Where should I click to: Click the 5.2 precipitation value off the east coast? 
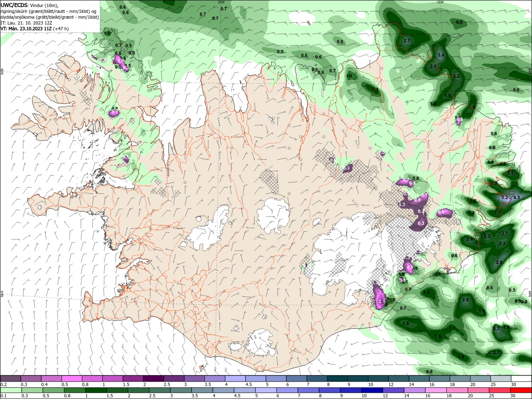(505, 198)
